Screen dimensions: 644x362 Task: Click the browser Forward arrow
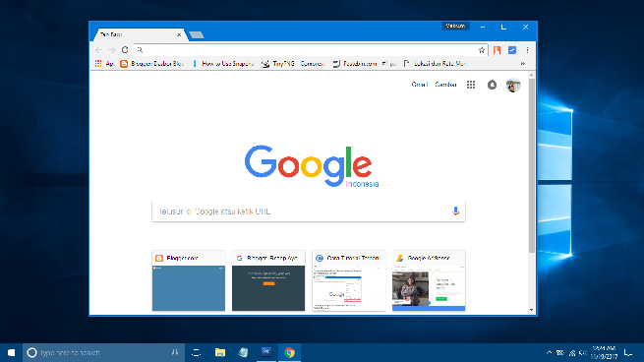[x=112, y=50]
